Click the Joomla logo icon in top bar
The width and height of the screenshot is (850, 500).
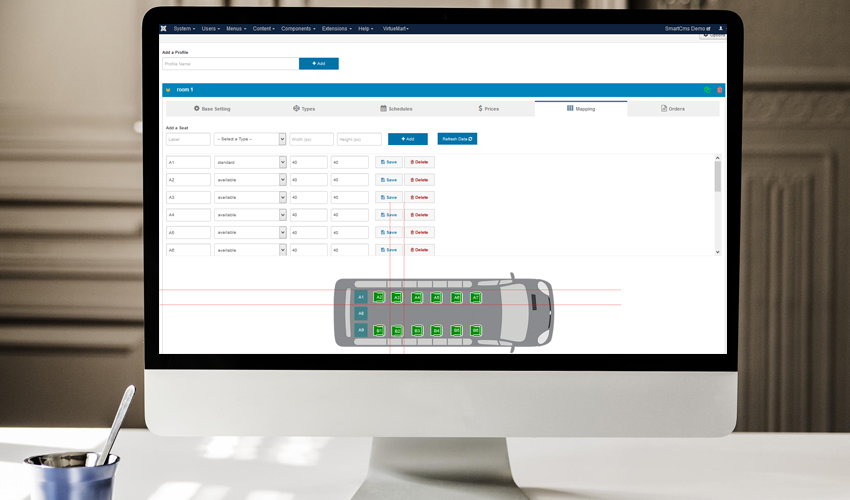(x=163, y=29)
